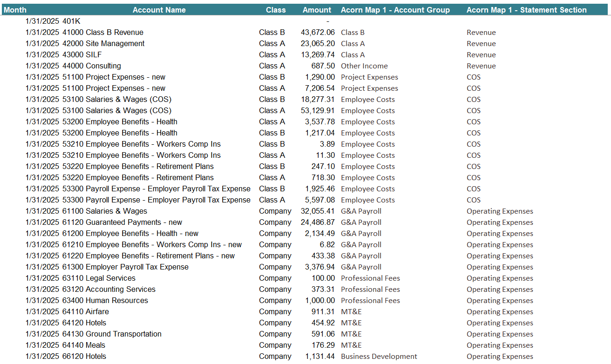611x364 pixels.
Task: Select the Class column header
Action: click(x=276, y=9)
